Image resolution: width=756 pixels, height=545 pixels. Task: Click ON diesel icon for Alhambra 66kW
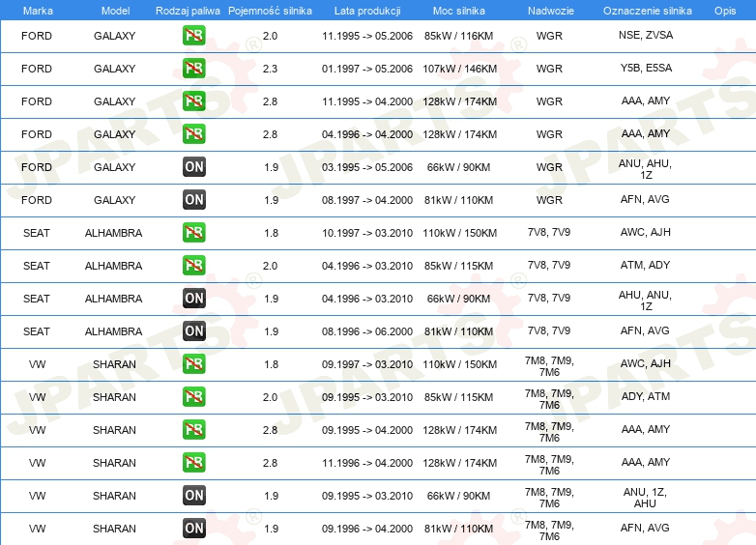(193, 299)
